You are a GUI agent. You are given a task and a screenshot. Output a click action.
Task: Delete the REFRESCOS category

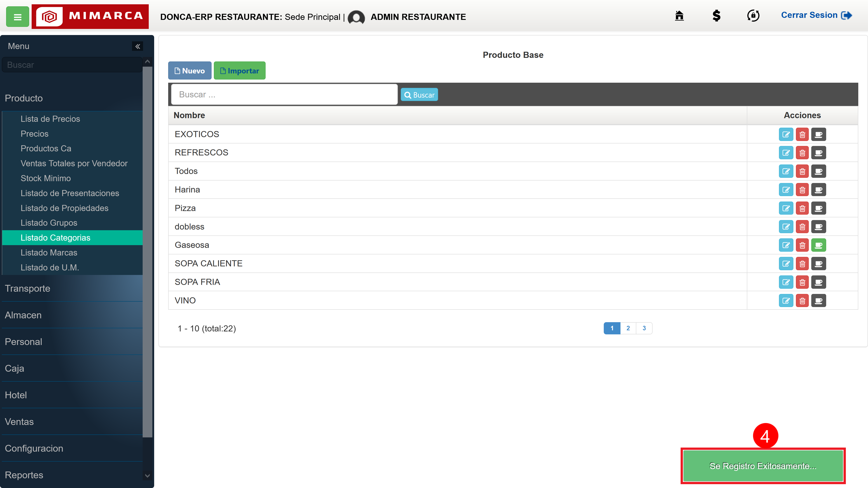point(802,153)
